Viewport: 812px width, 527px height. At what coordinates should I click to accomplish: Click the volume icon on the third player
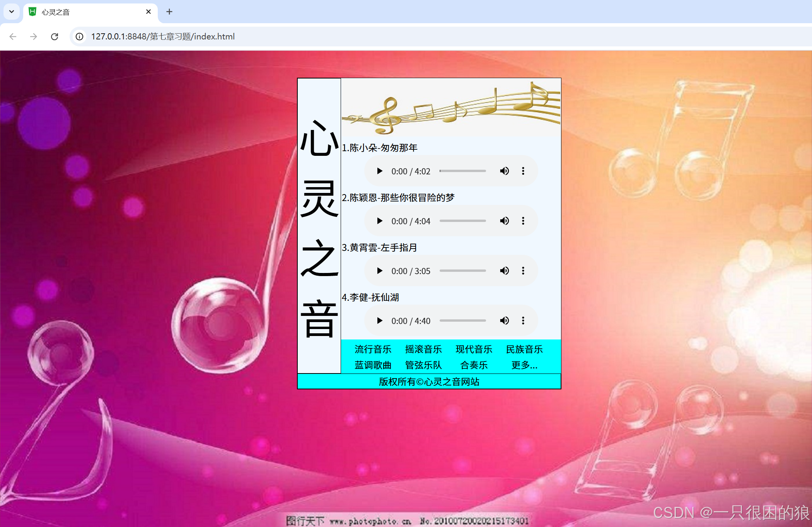pyautogui.click(x=504, y=271)
